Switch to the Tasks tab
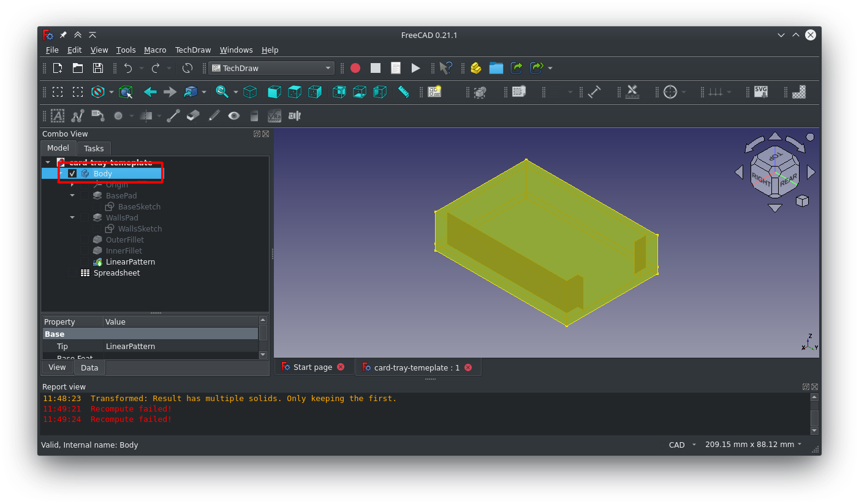 pyautogui.click(x=94, y=148)
